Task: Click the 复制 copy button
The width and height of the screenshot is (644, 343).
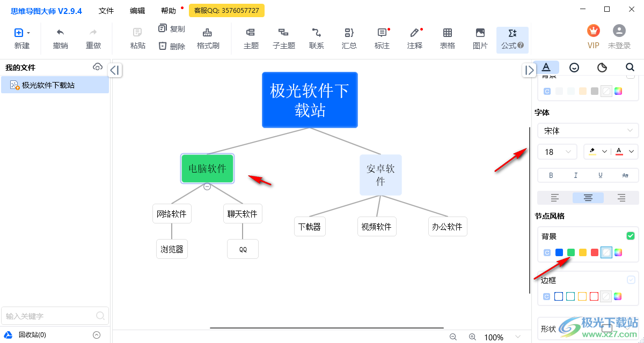Action: click(172, 29)
